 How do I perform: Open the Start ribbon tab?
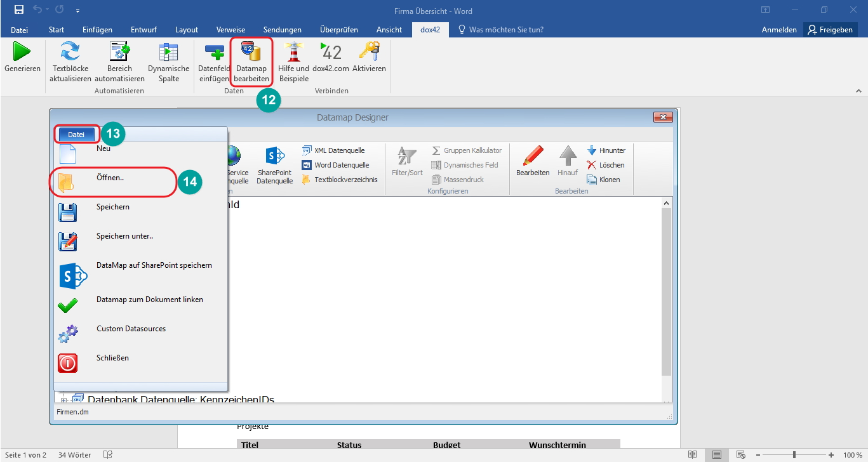[57, 30]
